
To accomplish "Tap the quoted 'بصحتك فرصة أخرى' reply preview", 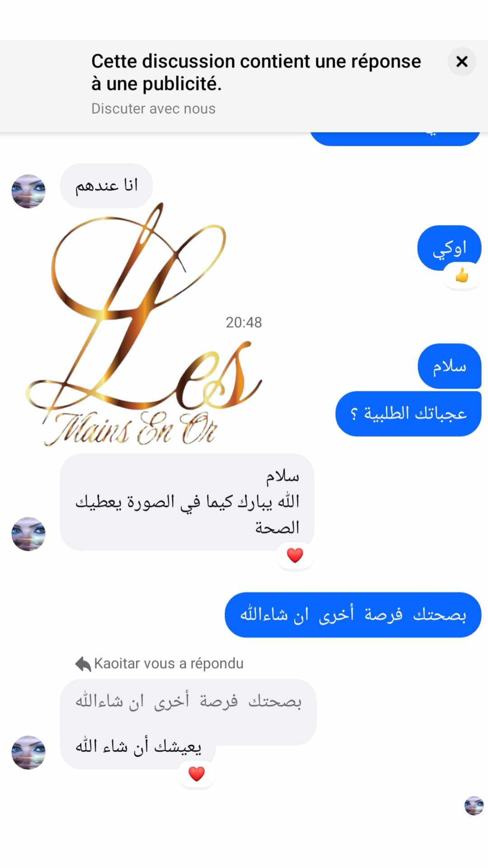I will 188,702.
